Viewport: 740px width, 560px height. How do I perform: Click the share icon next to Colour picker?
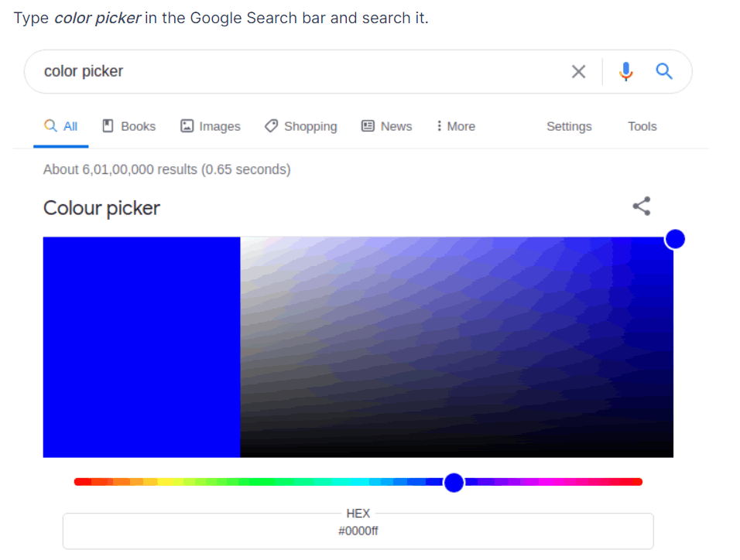pyautogui.click(x=641, y=207)
